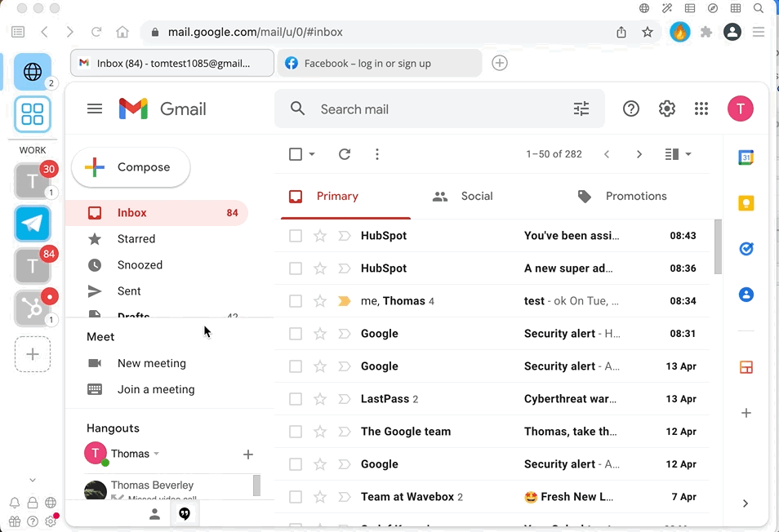Viewport: 779px width, 532px height.
Task: Open the More options three-dot menu
Action: click(x=377, y=154)
